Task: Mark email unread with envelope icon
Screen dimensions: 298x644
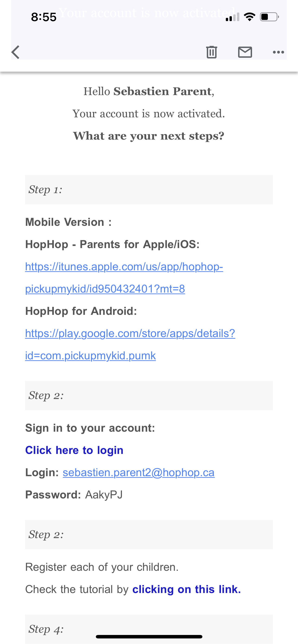Action: tap(245, 52)
